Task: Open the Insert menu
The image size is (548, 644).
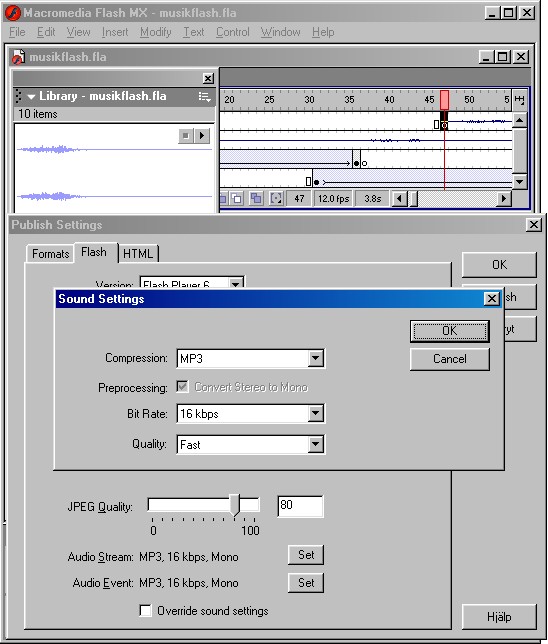Action: click(115, 32)
